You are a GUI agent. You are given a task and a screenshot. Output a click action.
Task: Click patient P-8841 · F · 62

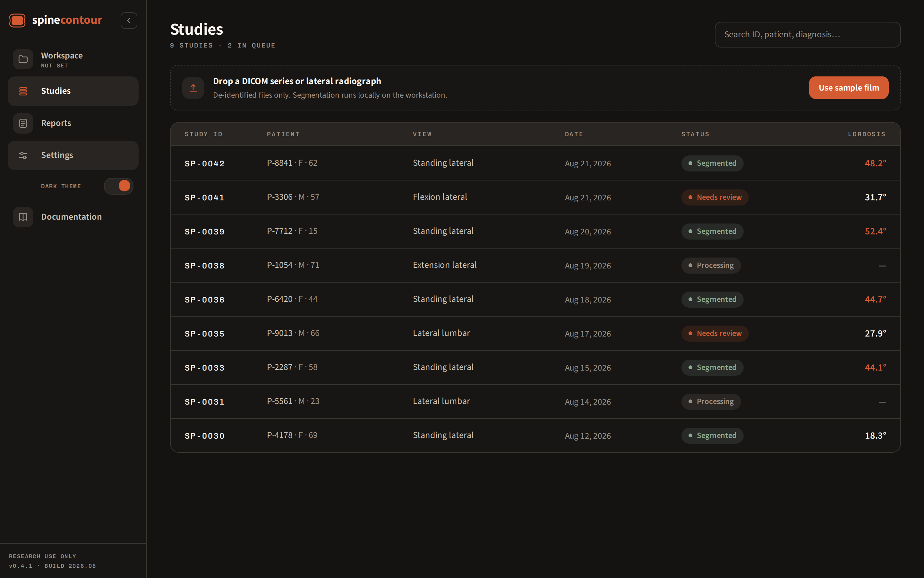tap(292, 163)
